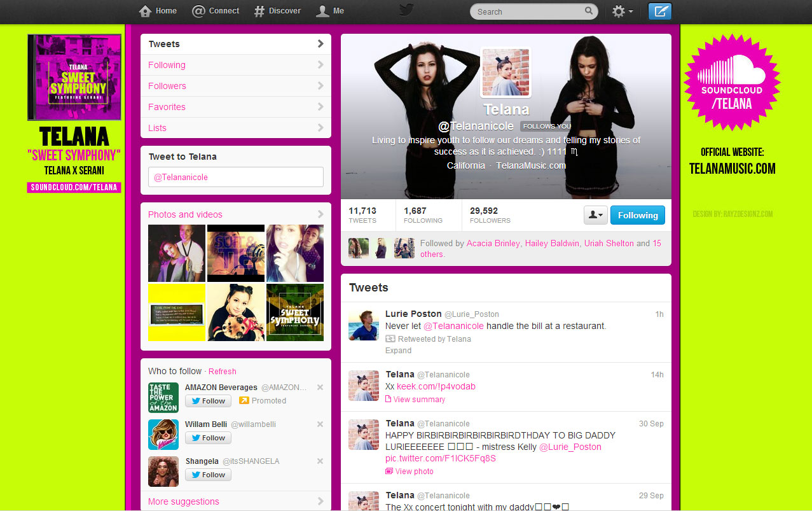Click the More suggestions link
812x511 pixels.
tap(184, 501)
